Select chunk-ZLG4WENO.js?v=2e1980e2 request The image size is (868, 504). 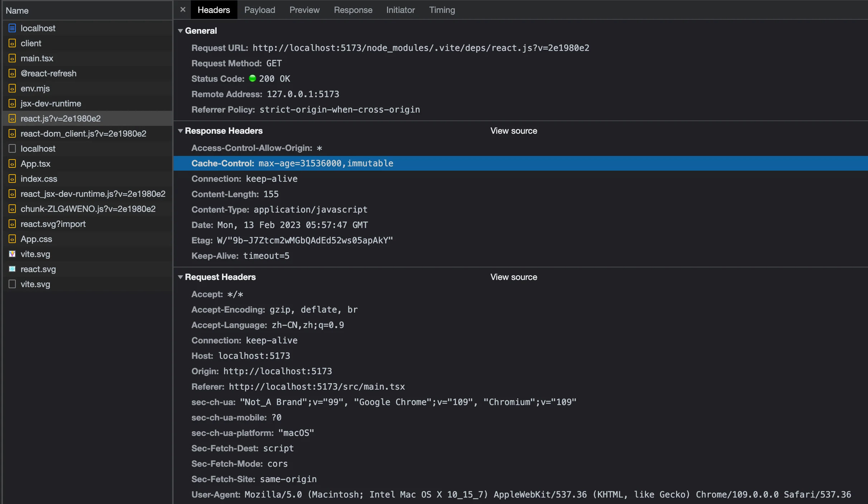coord(88,209)
